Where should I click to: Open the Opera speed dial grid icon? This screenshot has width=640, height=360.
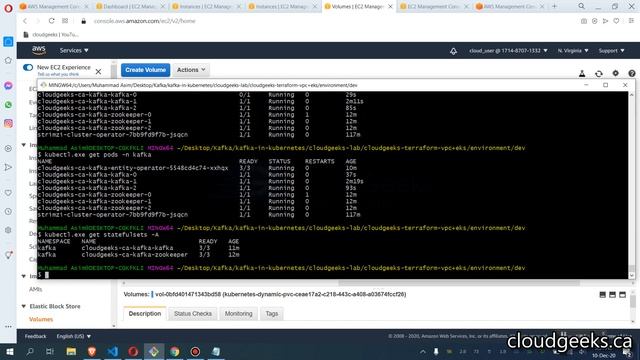coord(65,21)
